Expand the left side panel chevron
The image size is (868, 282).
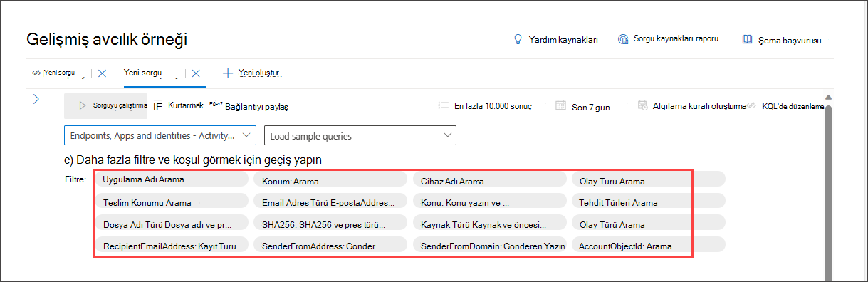pyautogui.click(x=36, y=99)
